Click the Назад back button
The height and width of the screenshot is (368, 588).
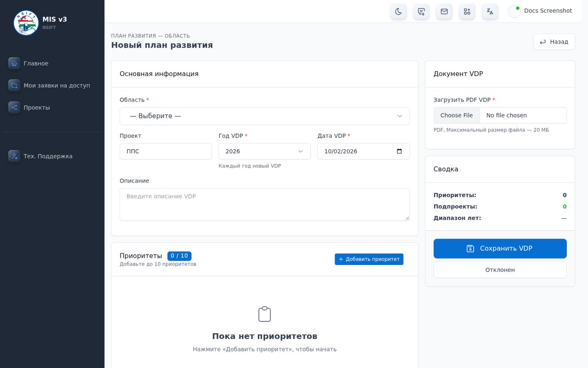pos(554,42)
